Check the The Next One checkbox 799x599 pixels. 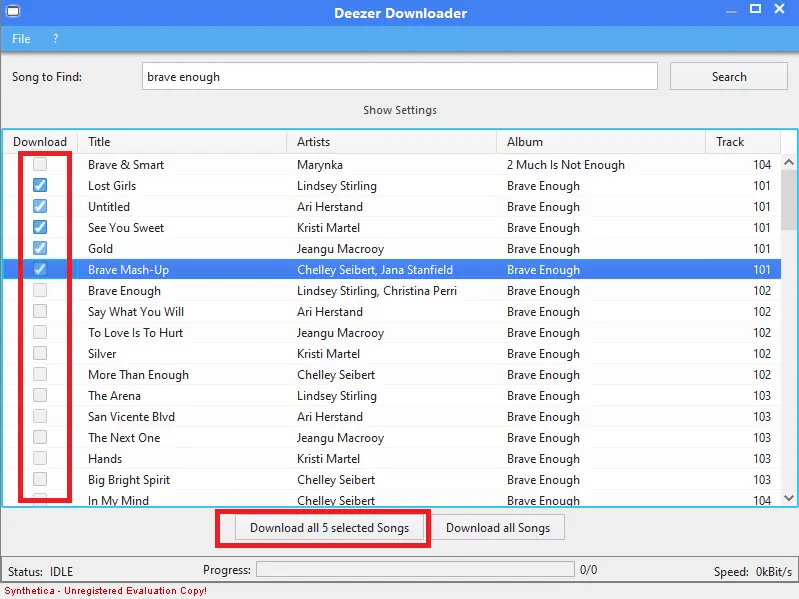(x=40, y=437)
